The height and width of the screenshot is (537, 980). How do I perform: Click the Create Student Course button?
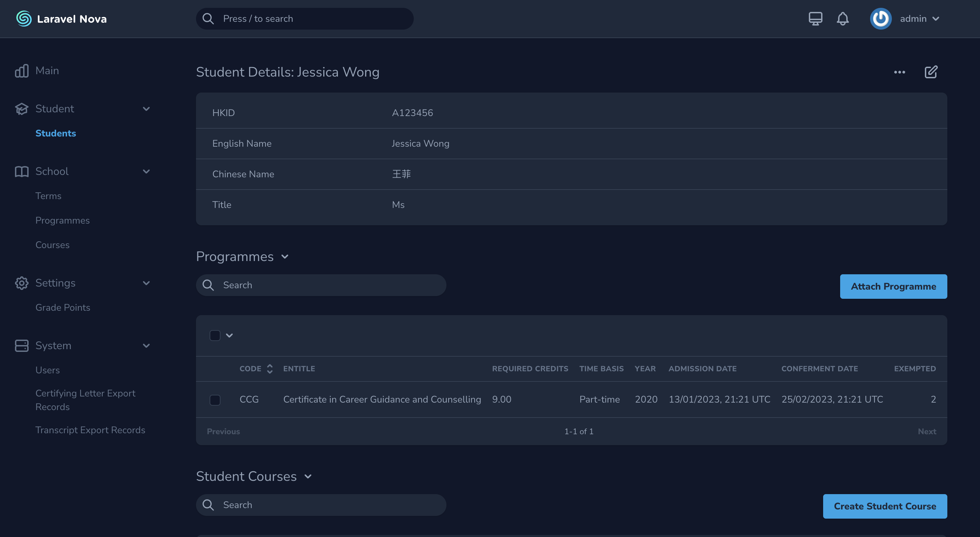click(x=885, y=506)
